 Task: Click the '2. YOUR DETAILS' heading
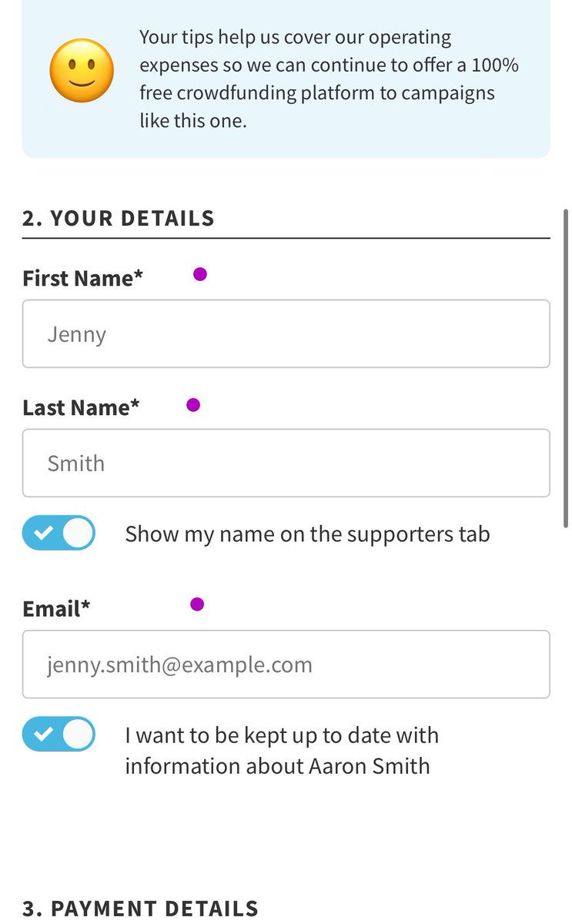point(119,218)
